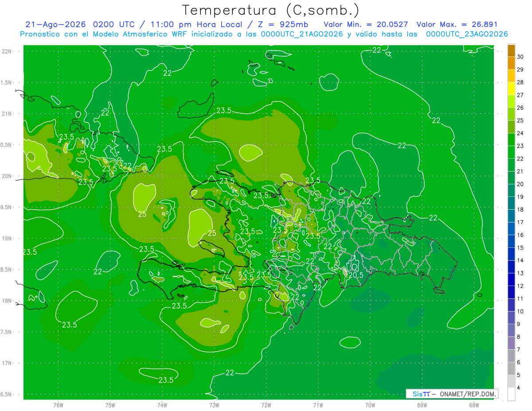Click the legend value 30
The image size is (532, 411).
point(520,57)
